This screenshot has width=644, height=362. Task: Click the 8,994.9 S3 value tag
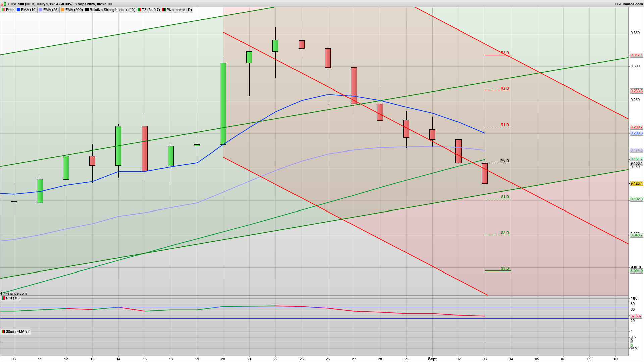pyautogui.click(x=636, y=271)
